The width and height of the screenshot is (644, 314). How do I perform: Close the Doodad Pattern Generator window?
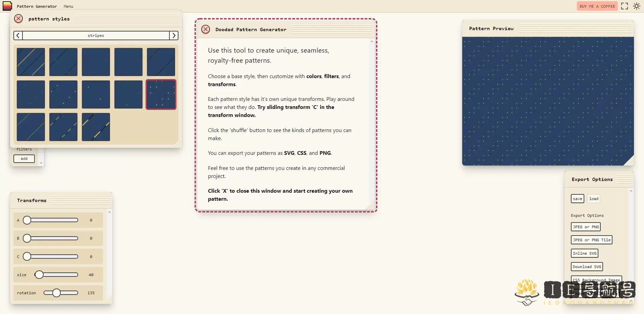pyautogui.click(x=206, y=29)
